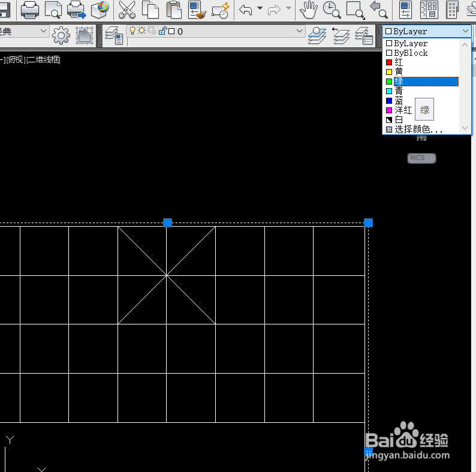Screen dimensions: 476x472
Task: Click the Redo arrow
Action: click(274, 10)
